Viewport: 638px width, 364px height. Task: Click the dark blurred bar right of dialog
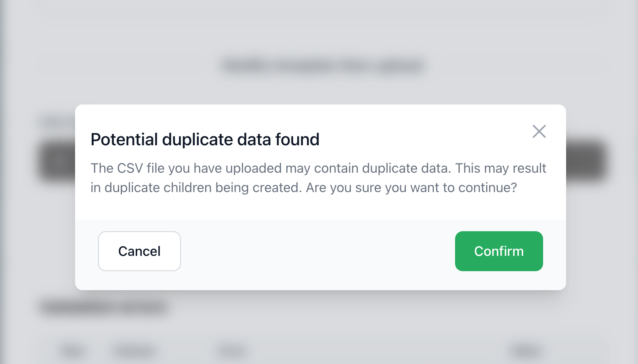point(586,161)
